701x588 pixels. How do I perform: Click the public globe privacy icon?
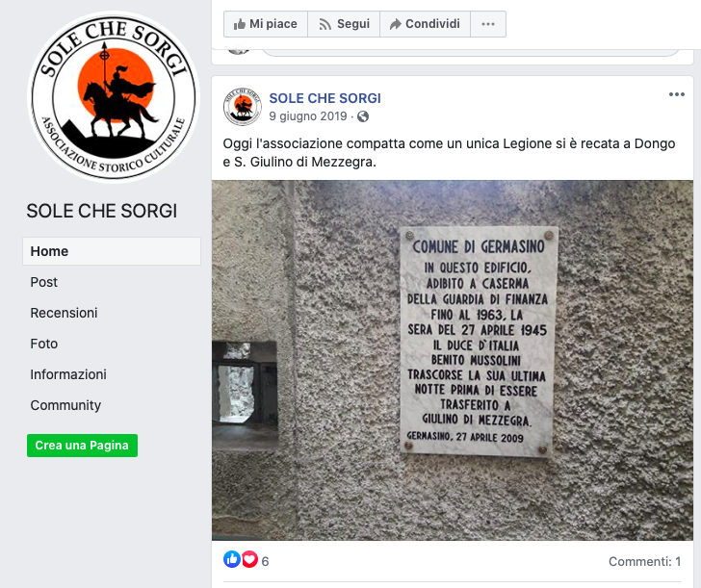point(363,116)
